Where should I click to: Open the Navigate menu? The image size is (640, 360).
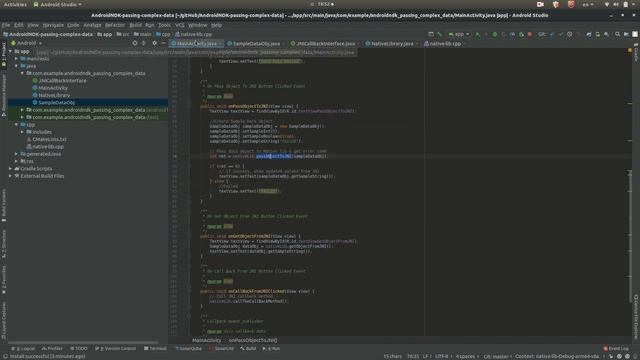coord(53,25)
